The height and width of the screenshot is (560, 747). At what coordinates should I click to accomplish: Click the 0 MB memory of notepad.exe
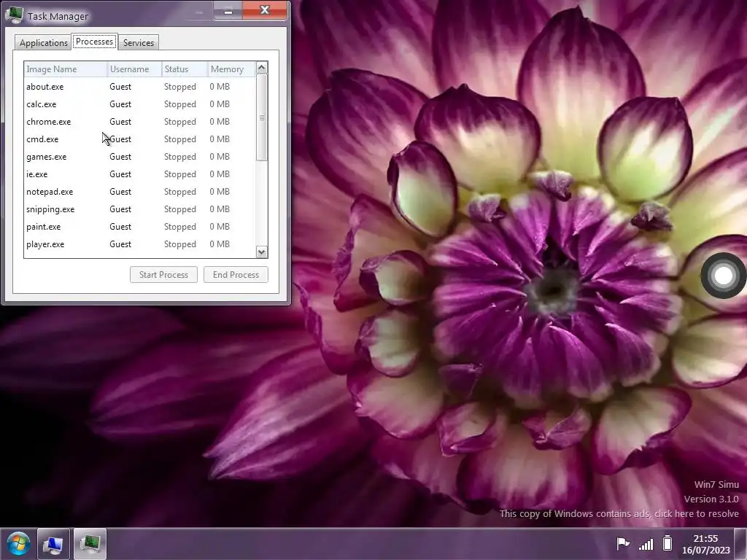pyautogui.click(x=220, y=192)
